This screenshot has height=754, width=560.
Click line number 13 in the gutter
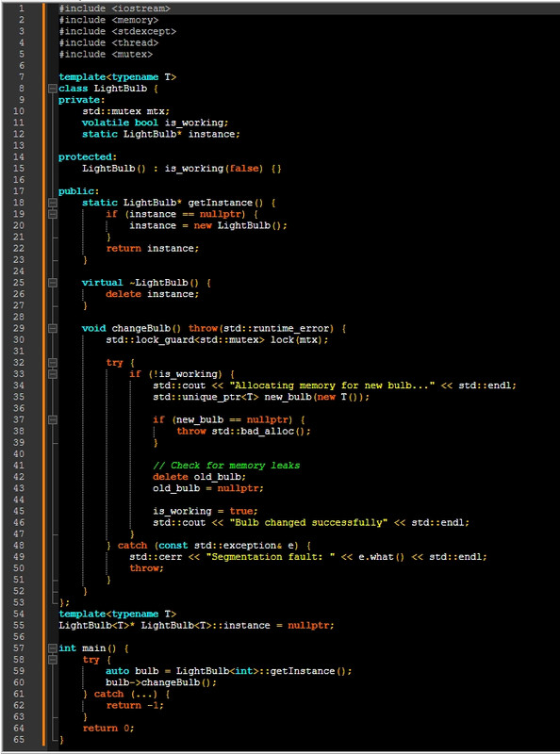19,145
